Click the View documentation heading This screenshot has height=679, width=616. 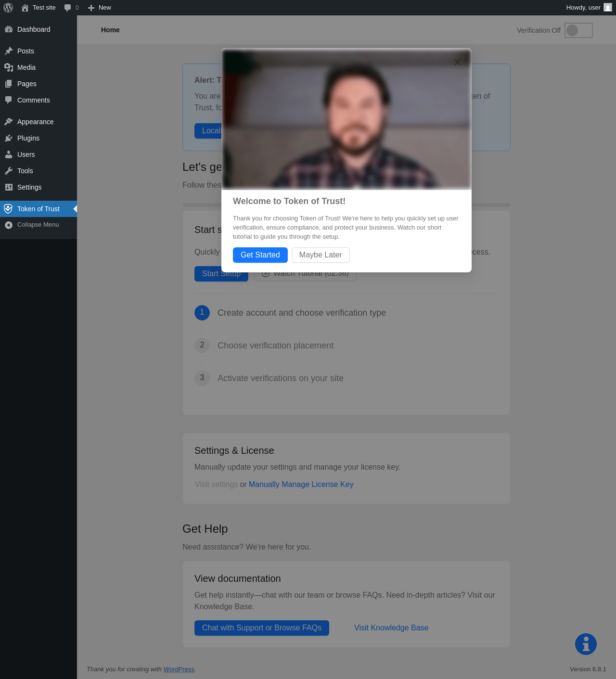(238, 579)
